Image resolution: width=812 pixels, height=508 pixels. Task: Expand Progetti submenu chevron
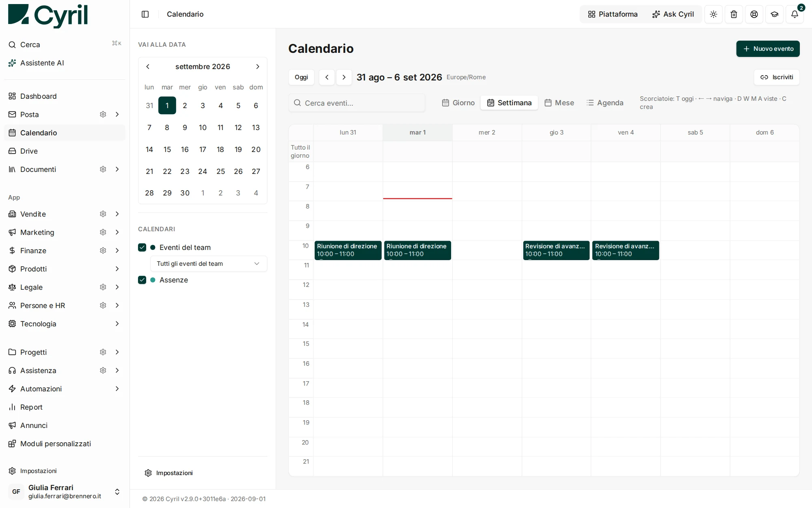tap(117, 352)
